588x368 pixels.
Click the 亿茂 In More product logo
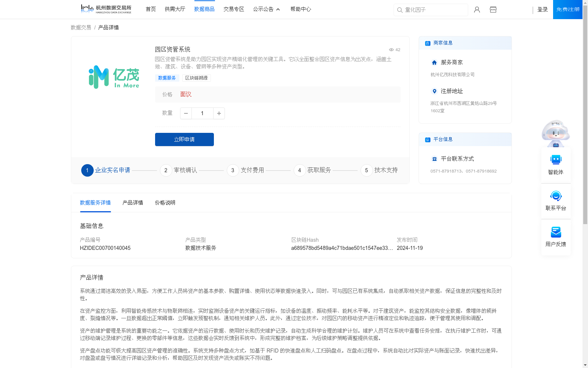coord(114,77)
